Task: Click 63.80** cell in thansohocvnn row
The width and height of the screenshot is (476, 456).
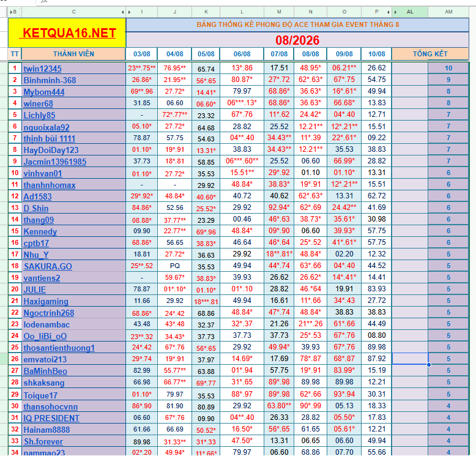Action: 279,406
